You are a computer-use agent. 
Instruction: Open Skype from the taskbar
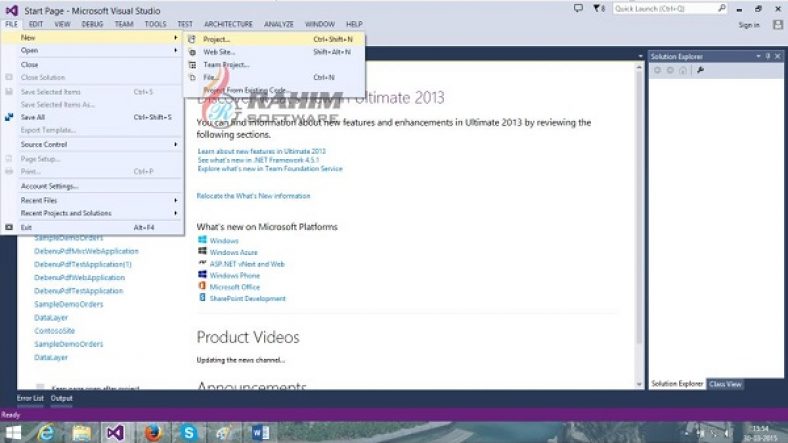click(189, 433)
